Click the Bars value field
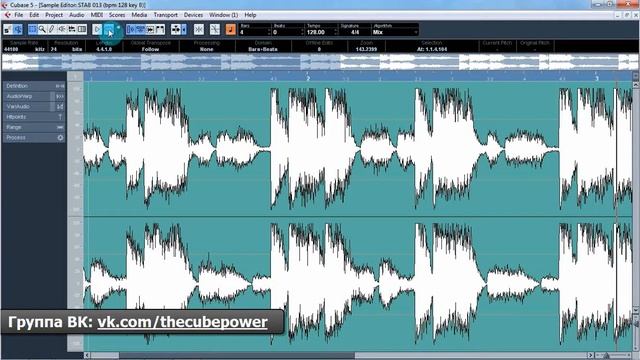640x360 pixels. point(253,32)
